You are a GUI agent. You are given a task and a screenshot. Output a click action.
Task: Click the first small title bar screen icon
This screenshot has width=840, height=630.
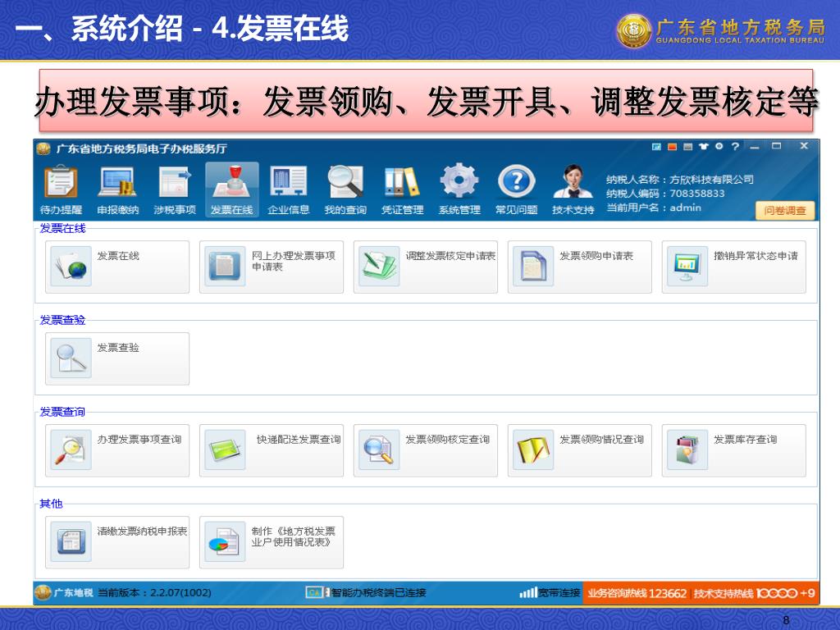click(x=656, y=146)
